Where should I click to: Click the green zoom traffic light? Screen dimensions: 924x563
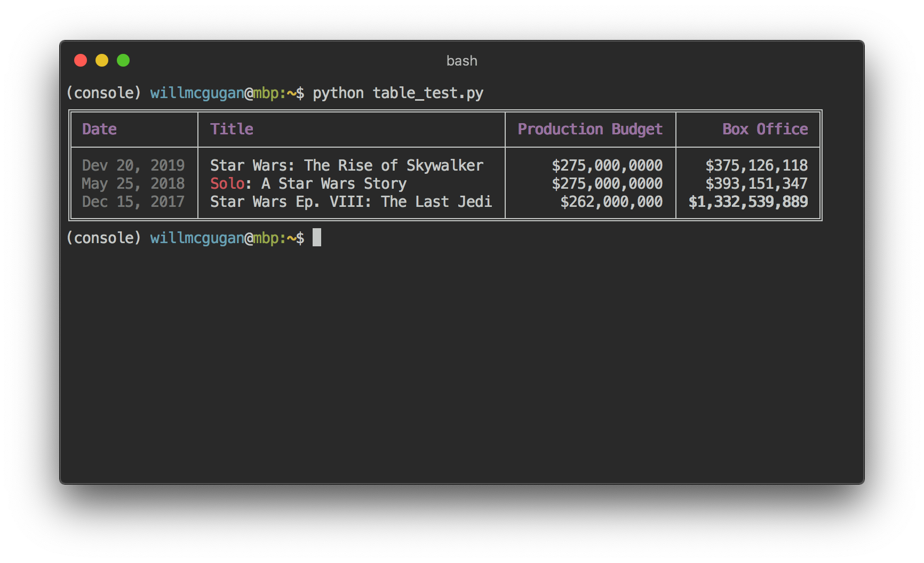pyautogui.click(x=123, y=60)
